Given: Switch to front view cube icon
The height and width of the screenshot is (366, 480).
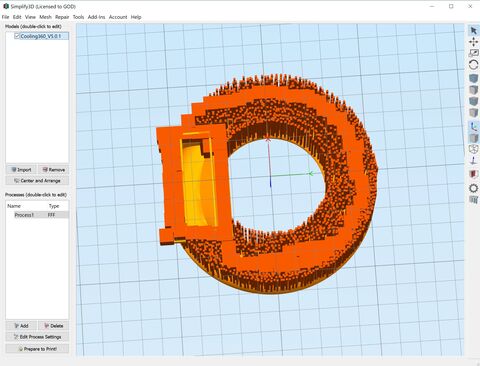Looking at the screenshot, I should [473, 101].
